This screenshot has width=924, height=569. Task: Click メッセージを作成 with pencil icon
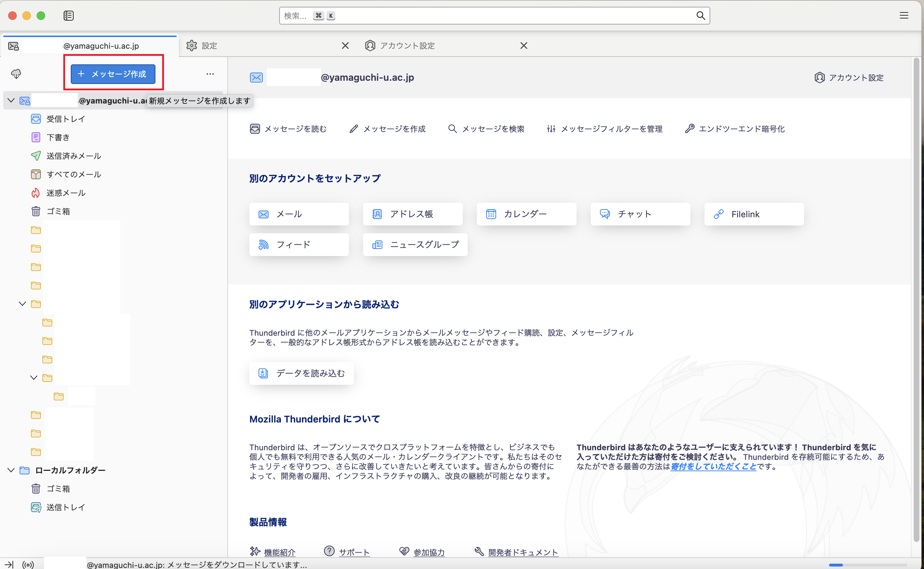pos(387,129)
